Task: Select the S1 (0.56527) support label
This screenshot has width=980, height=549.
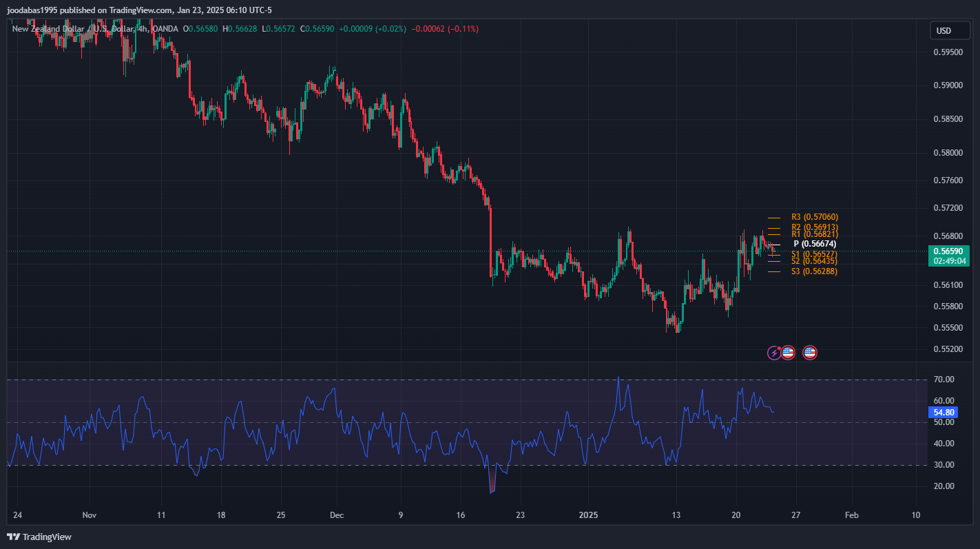Action: (x=815, y=254)
